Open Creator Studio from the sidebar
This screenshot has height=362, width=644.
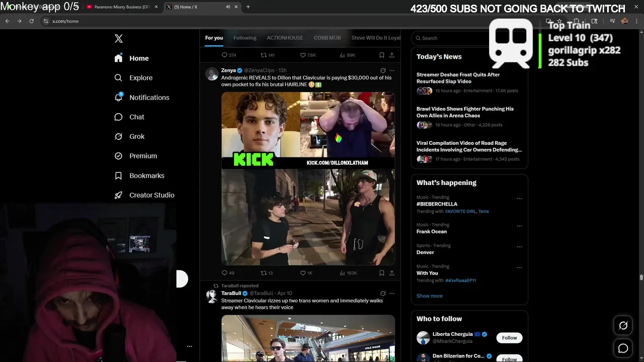tap(144, 195)
